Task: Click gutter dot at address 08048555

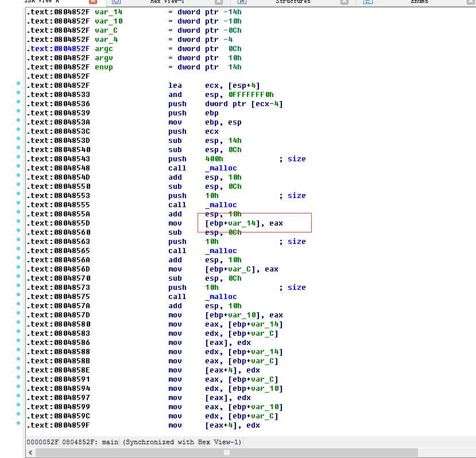Action: (18, 203)
